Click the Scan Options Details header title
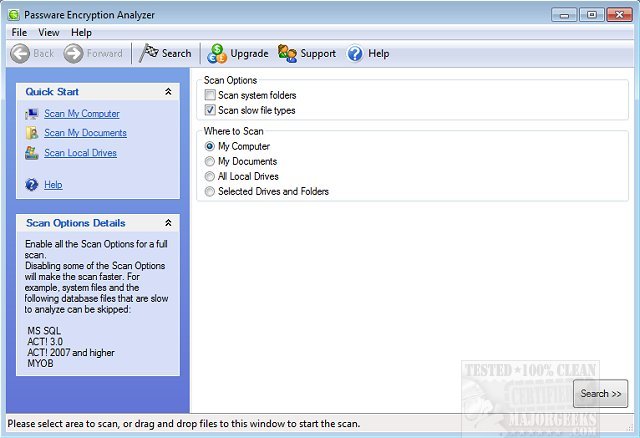 click(x=76, y=223)
